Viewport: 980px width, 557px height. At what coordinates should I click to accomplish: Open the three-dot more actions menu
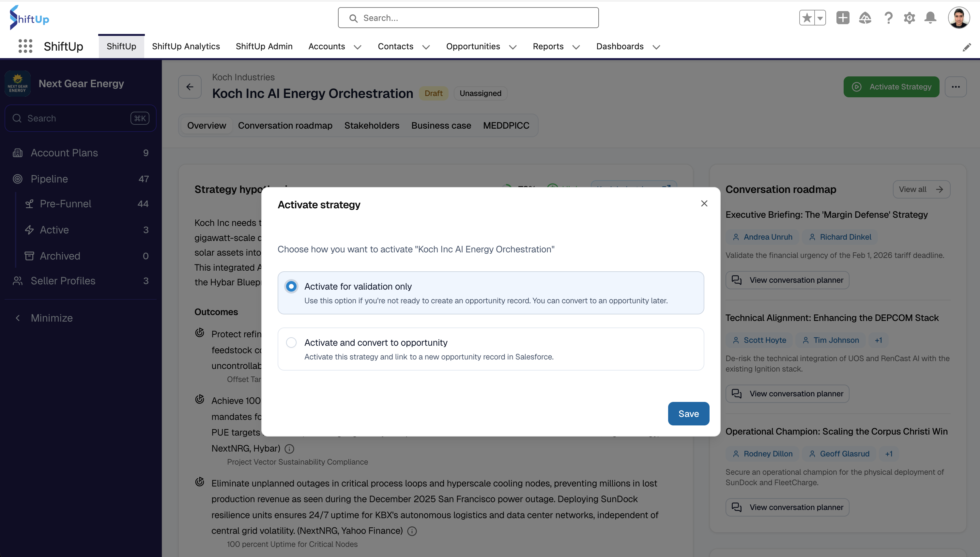956,87
